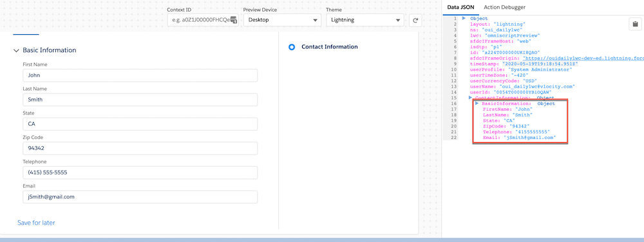Click the State: "CA" JSON line
644x242 pixels.
click(x=498, y=121)
